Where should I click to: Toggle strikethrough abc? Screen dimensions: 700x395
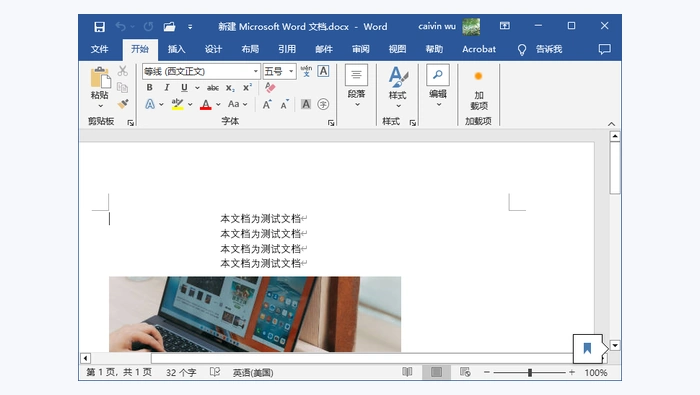[213, 88]
